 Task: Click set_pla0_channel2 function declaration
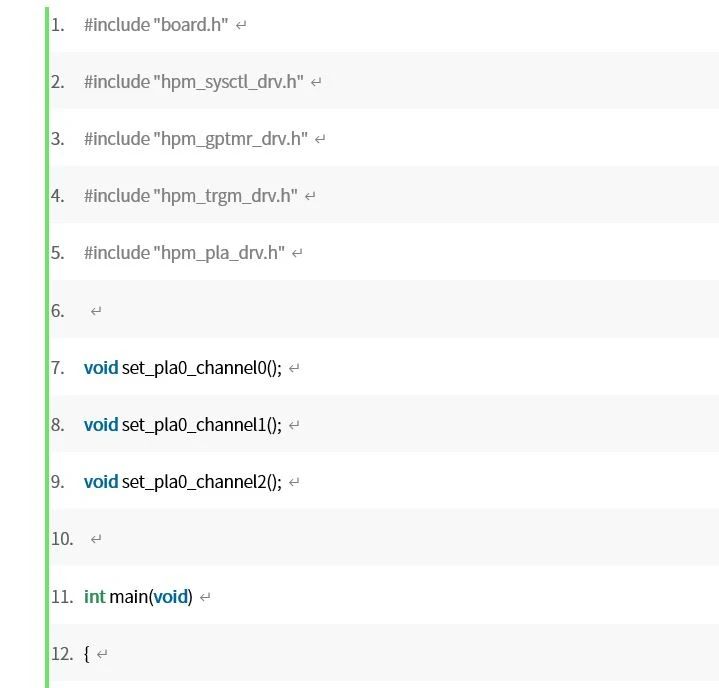[202, 482]
